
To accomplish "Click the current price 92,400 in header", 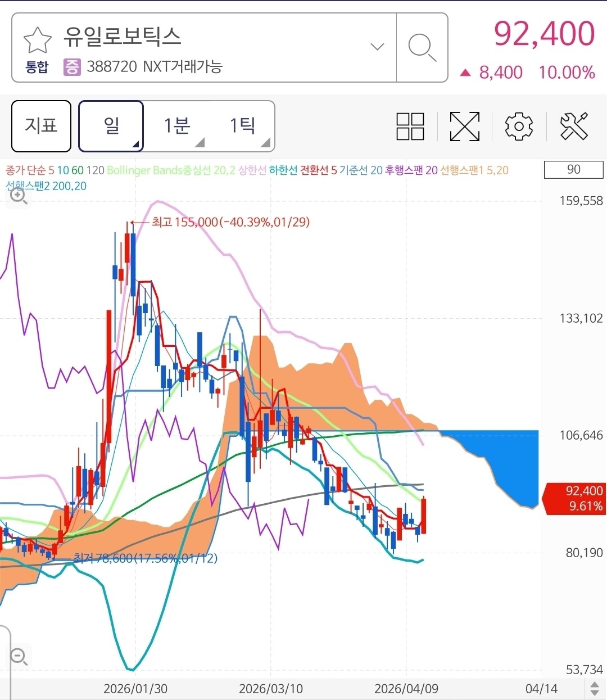I will coord(544,34).
